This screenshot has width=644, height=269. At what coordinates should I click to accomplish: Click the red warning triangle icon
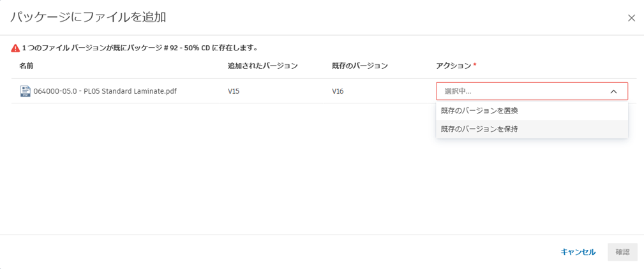15,48
